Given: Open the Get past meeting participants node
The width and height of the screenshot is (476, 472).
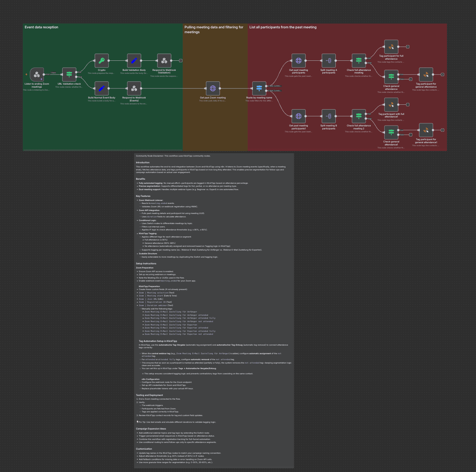Looking at the screenshot, I should click(x=298, y=60).
